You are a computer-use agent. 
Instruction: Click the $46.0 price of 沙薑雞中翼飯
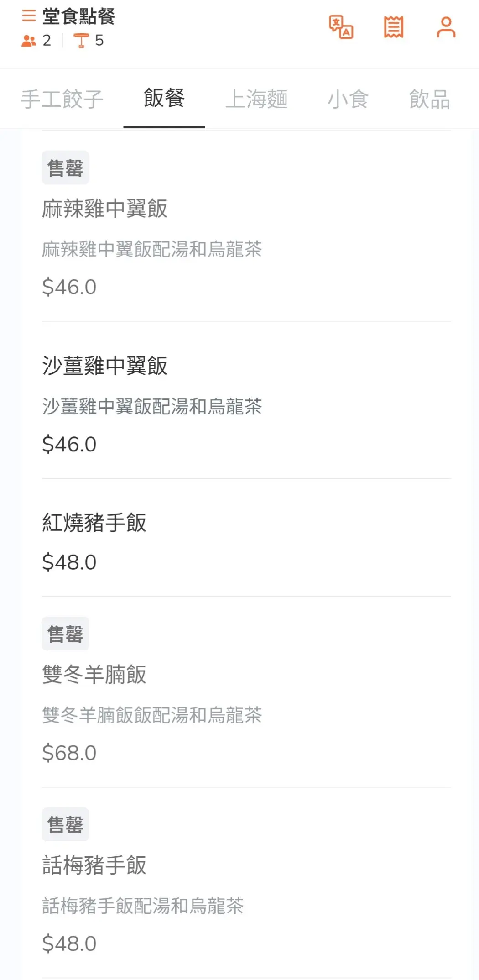tap(69, 445)
